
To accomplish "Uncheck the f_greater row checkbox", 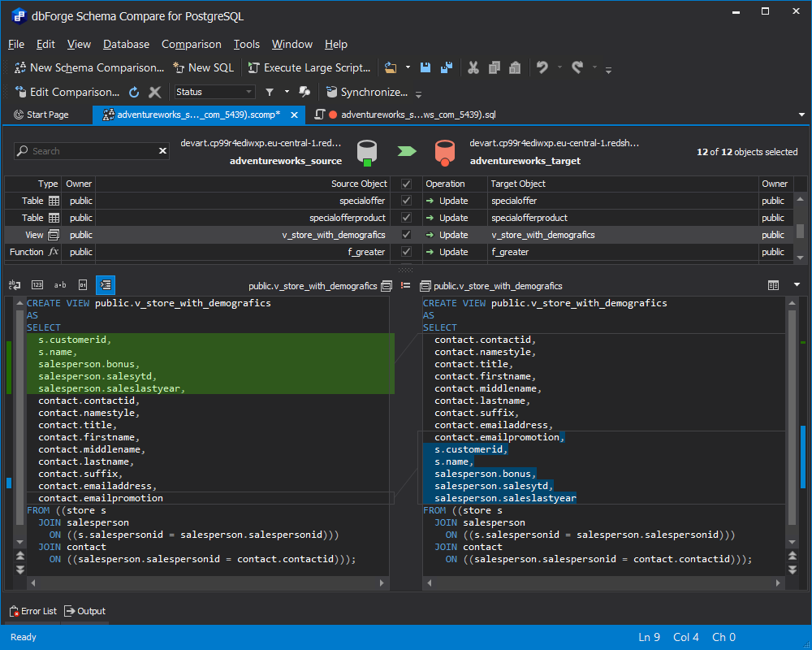I will click(x=407, y=252).
